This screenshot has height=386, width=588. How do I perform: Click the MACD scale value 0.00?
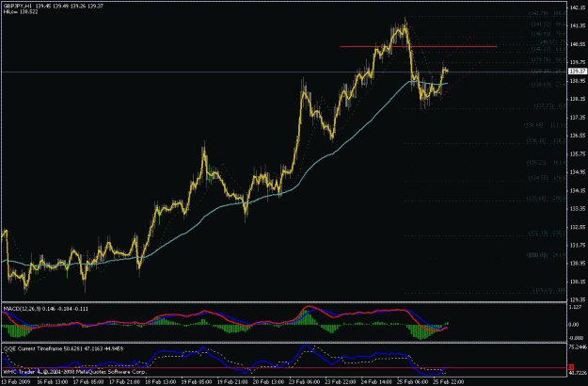click(574, 324)
